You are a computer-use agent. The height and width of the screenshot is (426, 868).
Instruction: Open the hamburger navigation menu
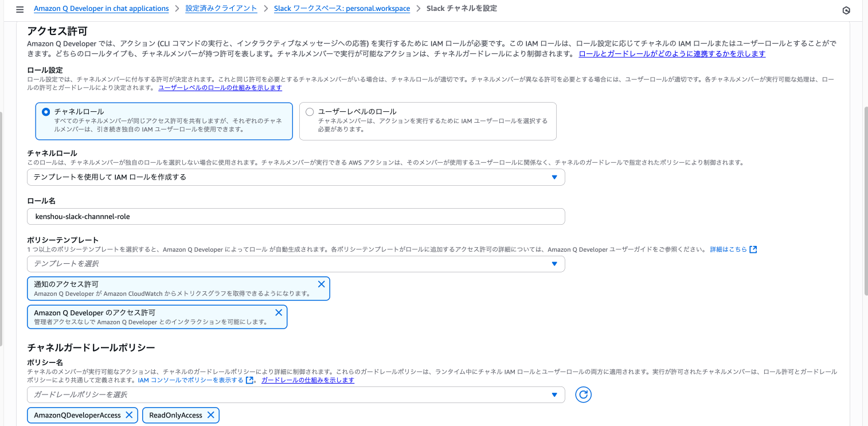(20, 9)
